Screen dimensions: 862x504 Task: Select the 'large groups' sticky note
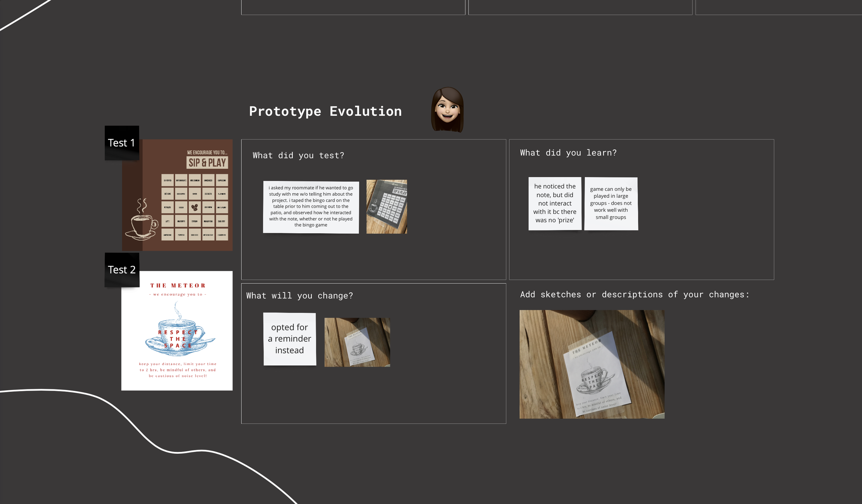point(611,203)
